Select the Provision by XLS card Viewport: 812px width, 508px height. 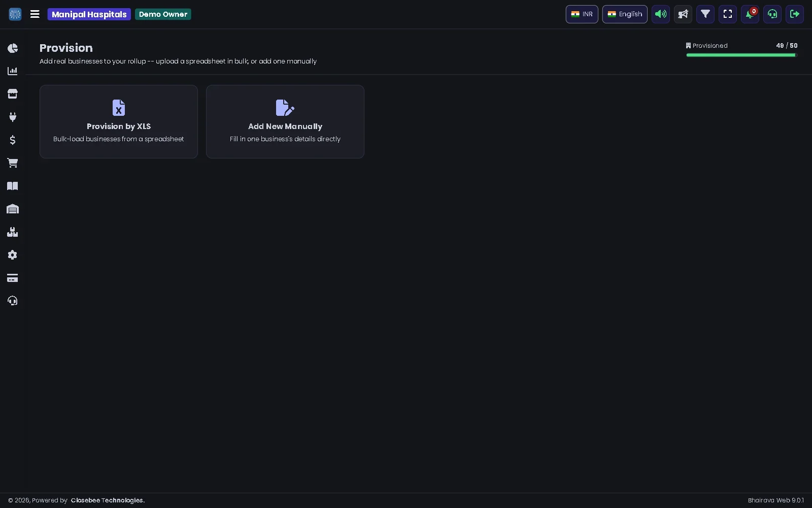pyautogui.click(x=119, y=121)
